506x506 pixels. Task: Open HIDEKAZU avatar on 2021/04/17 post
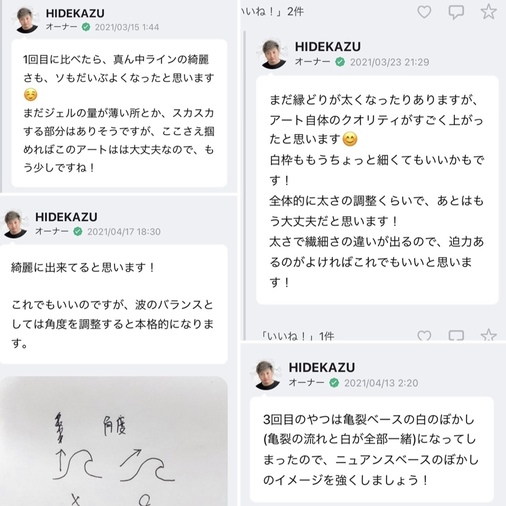pyautogui.click(x=16, y=224)
